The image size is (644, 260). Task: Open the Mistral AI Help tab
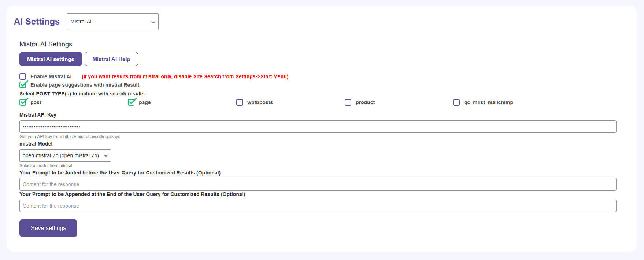click(111, 59)
